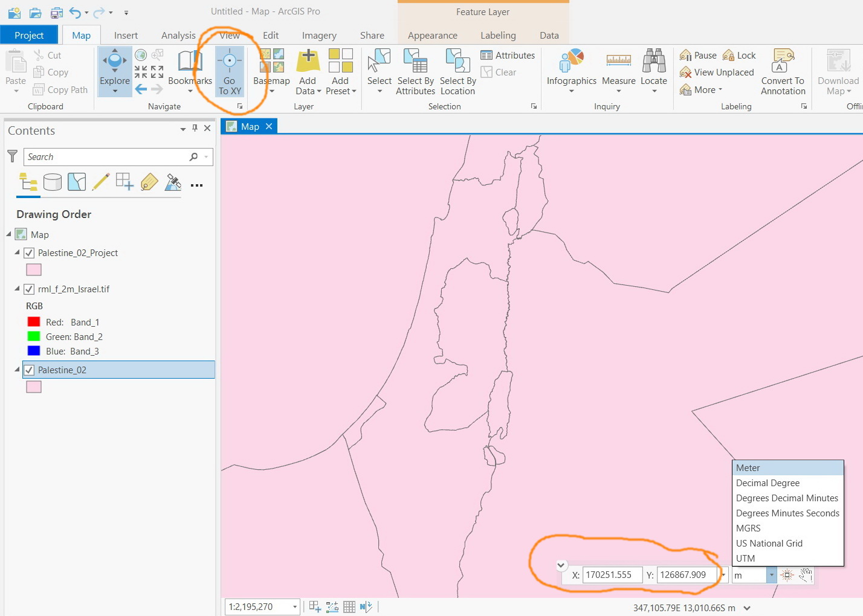Uncheck the rml_f_2m_Israel.tif layer visibility
The height and width of the screenshot is (616, 863).
pos(29,289)
